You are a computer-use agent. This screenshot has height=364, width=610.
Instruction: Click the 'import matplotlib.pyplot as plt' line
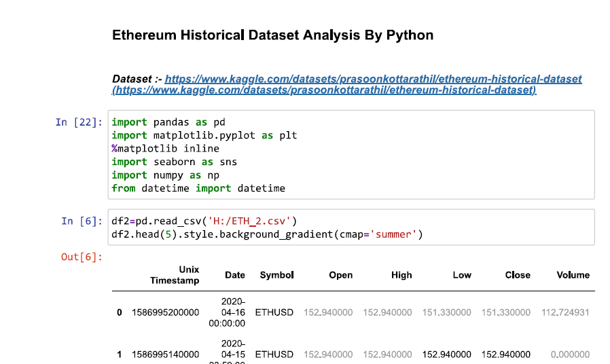[x=204, y=135]
